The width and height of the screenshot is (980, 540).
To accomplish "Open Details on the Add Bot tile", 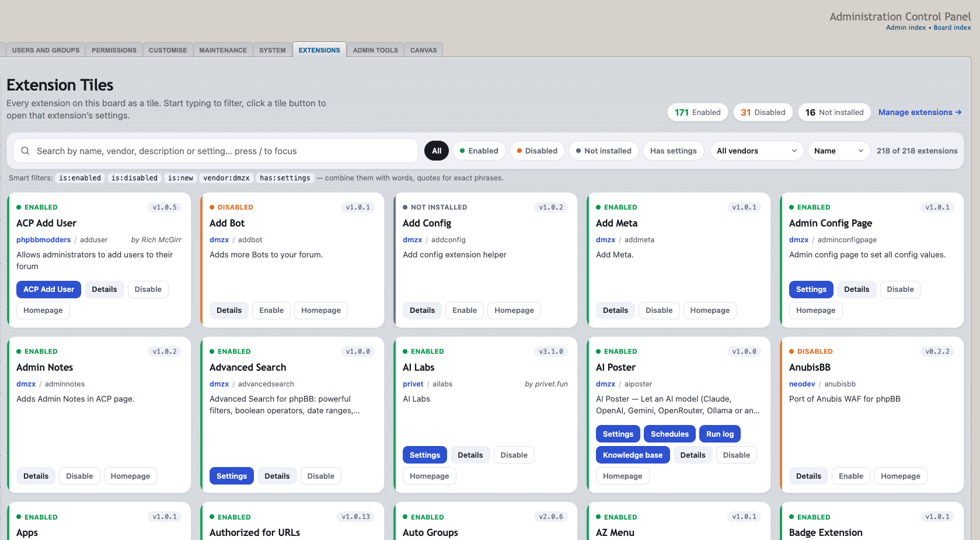I will tap(229, 311).
